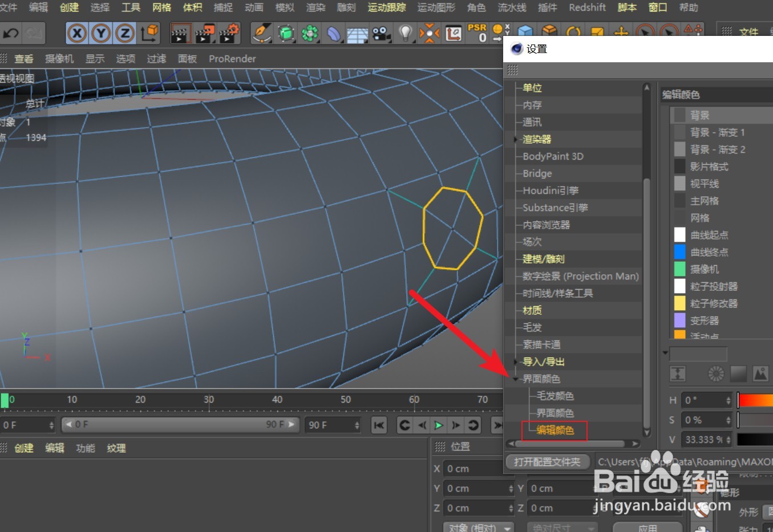Click go to start frame button

click(379, 425)
